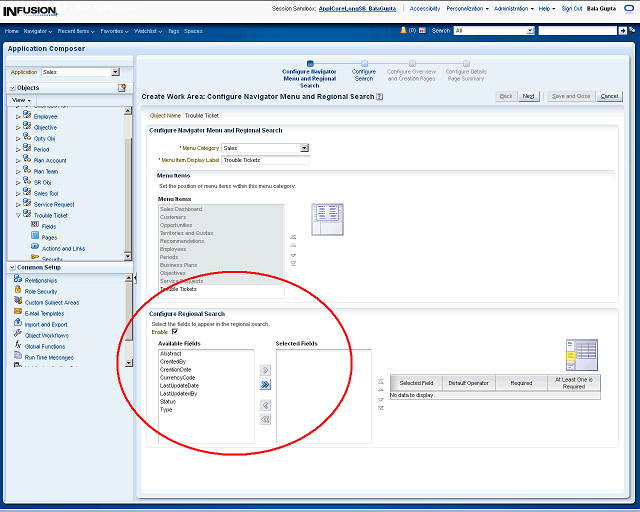Click the Remove All fields double-arrow icon
The width and height of the screenshot is (640, 512).
[265, 420]
